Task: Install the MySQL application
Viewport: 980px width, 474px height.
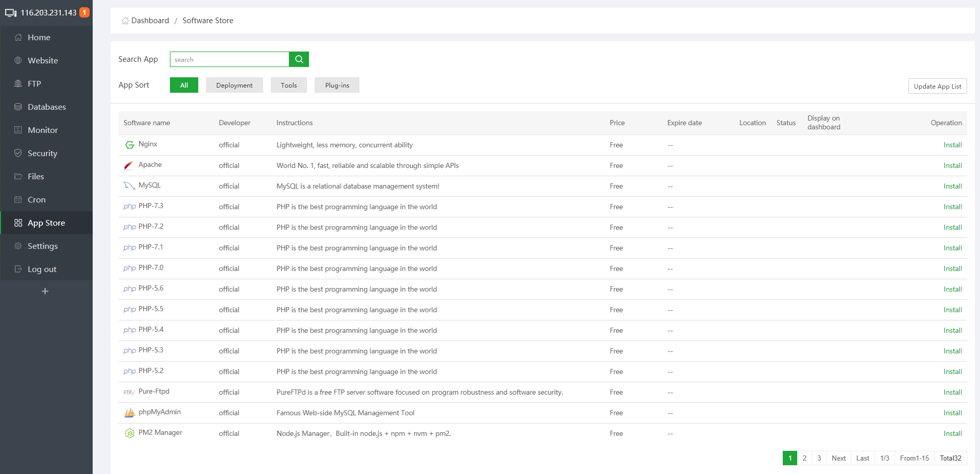Action: (952, 187)
